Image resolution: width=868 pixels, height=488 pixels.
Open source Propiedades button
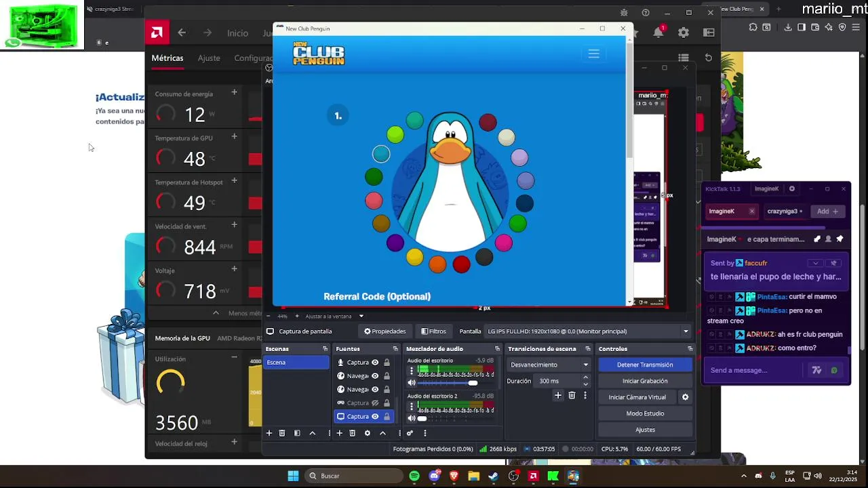[385, 331]
